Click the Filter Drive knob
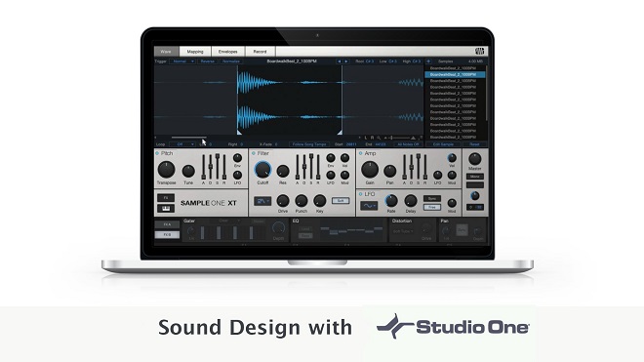Viewport: 644px width, 362px height. click(x=283, y=201)
